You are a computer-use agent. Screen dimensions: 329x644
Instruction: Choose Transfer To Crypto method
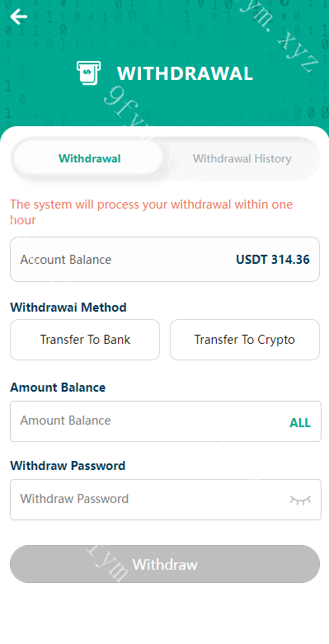[245, 340]
